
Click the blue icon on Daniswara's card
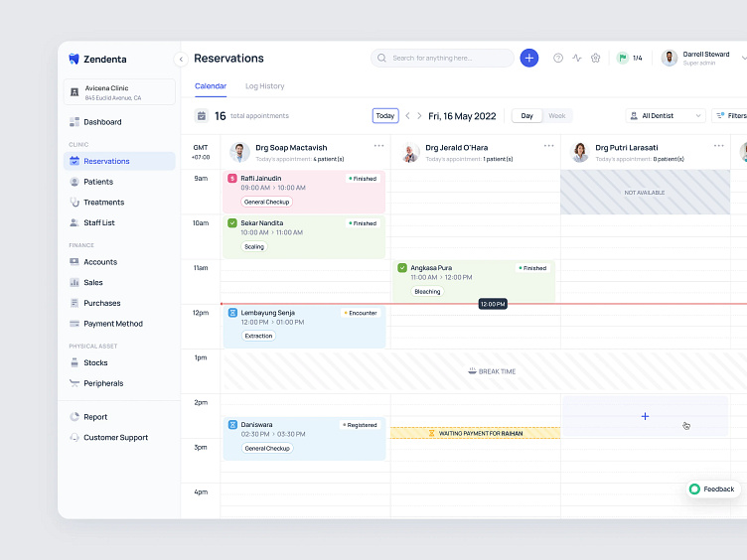[232, 424]
